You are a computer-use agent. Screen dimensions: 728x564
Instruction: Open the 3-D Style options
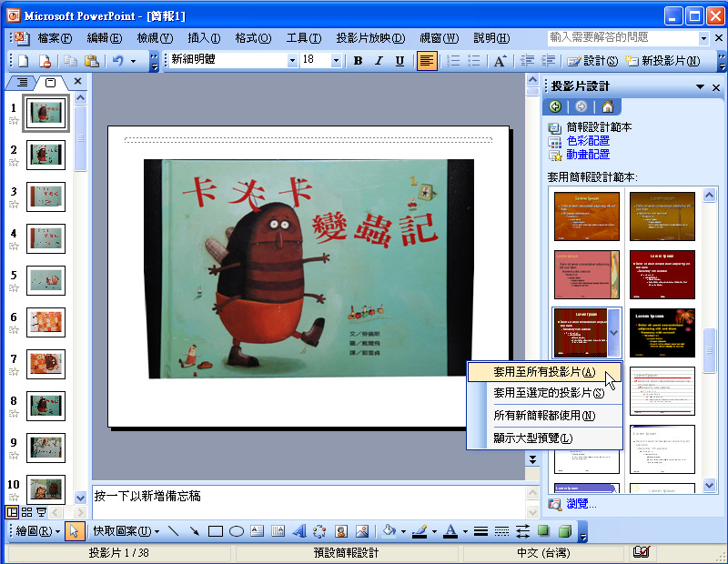pyautogui.click(x=564, y=531)
